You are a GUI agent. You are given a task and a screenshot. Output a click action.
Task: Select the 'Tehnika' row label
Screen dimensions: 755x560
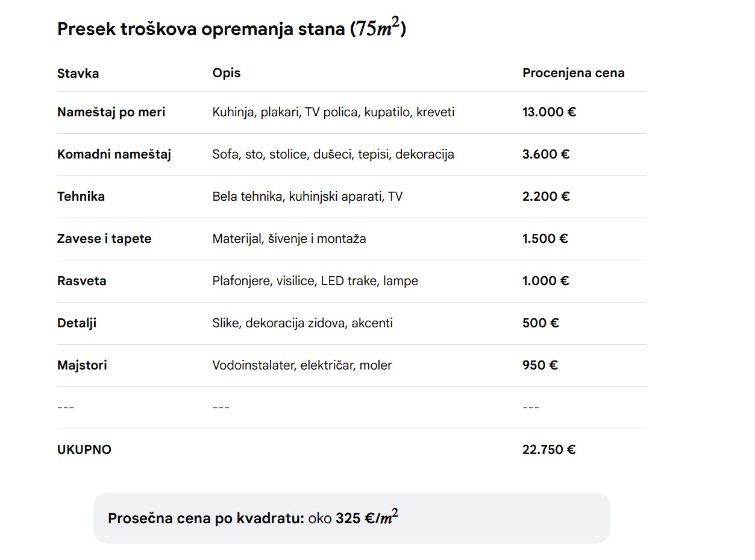pyautogui.click(x=81, y=197)
